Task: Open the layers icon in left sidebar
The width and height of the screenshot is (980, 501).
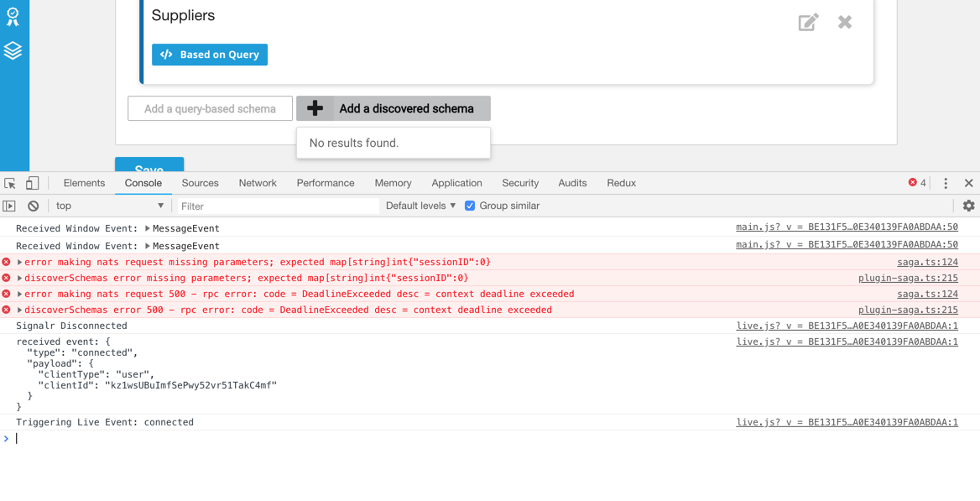Action: (x=13, y=50)
